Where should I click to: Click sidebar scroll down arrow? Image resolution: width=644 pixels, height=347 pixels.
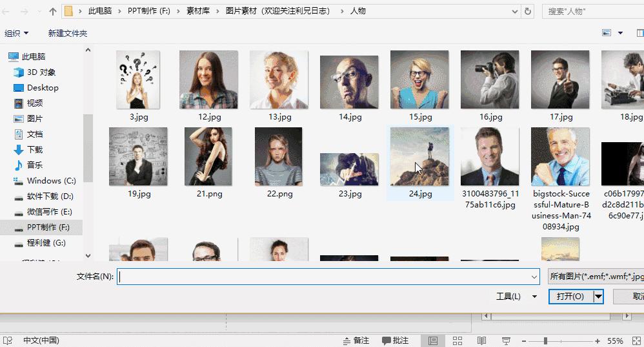click(x=88, y=256)
